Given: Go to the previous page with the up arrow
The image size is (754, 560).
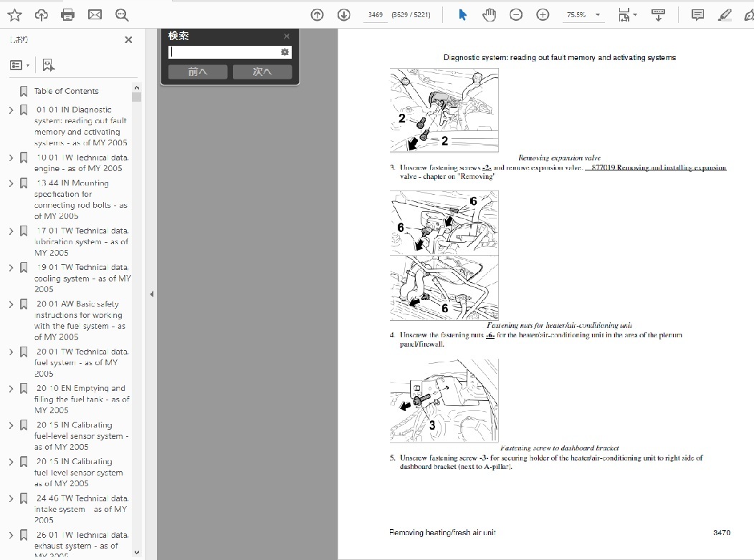Looking at the screenshot, I should click(317, 15).
